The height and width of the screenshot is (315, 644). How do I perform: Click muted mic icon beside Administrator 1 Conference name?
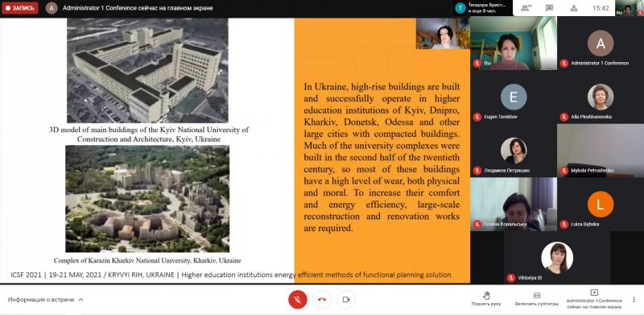coord(564,64)
